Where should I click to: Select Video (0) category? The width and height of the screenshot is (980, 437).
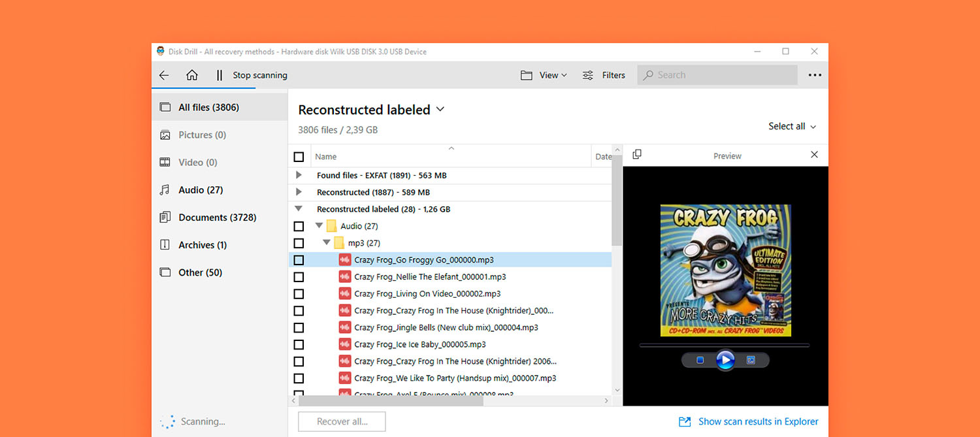pyautogui.click(x=220, y=162)
